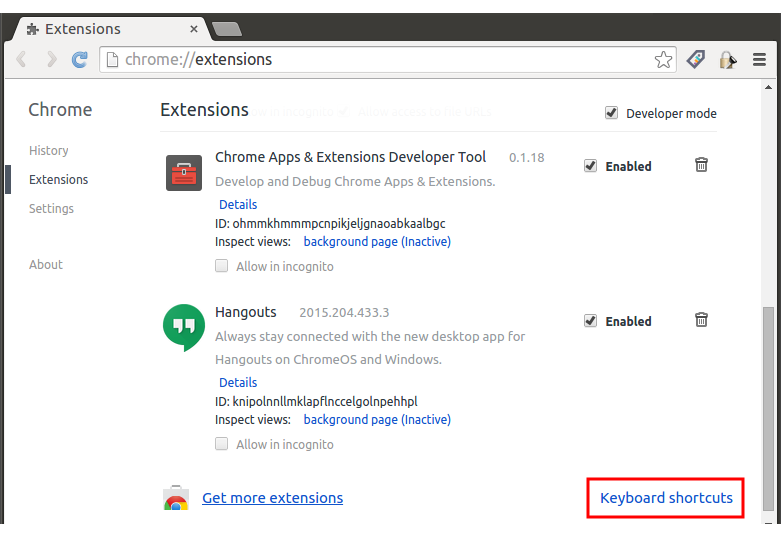Allow Hangouts in incognito
The height and width of the screenshot is (537, 781).
222,443
